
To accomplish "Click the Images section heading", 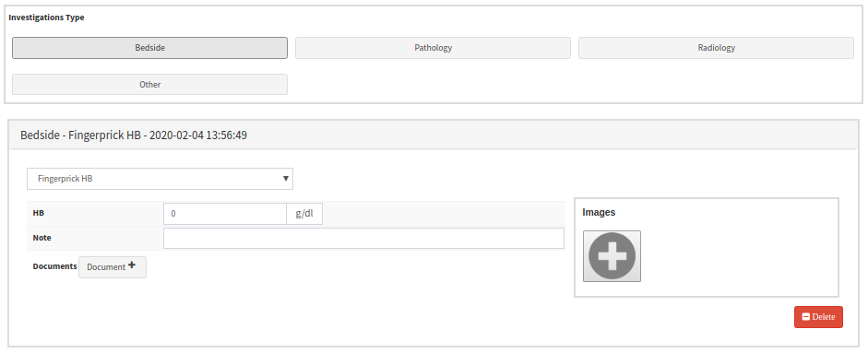I will point(599,213).
